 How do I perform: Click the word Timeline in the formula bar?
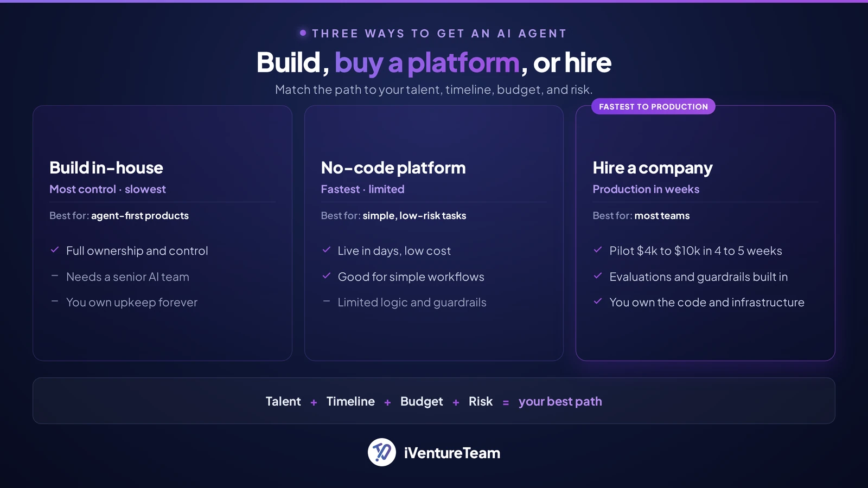coord(350,401)
